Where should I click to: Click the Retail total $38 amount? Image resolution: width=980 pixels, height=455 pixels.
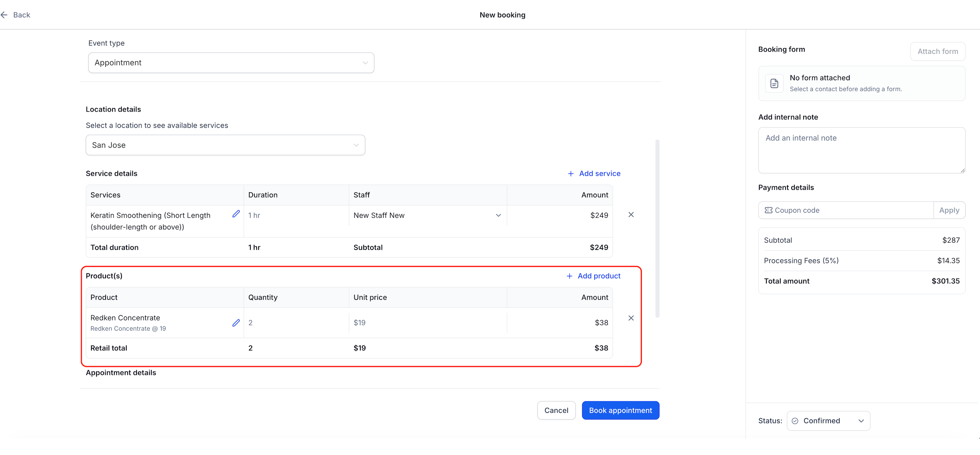[x=601, y=348]
